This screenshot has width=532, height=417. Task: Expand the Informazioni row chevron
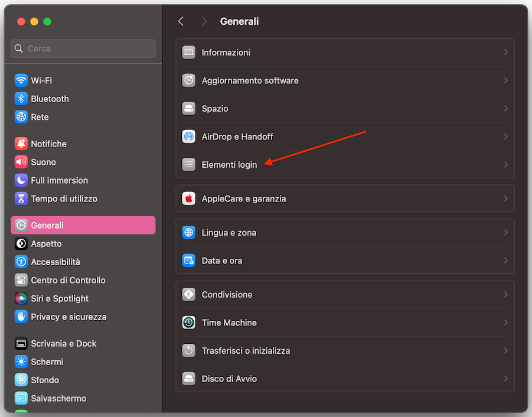[x=506, y=52]
